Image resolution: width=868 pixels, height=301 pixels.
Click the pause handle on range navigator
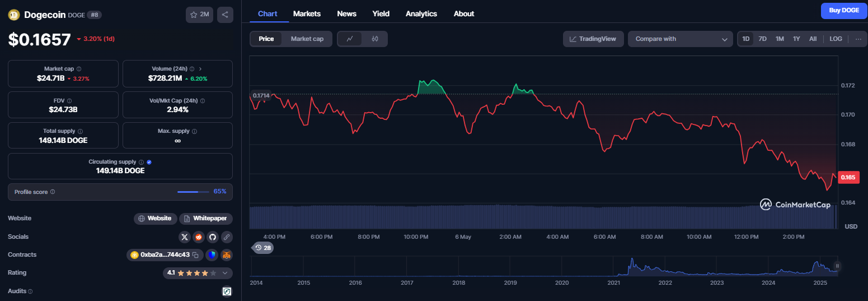(837, 266)
